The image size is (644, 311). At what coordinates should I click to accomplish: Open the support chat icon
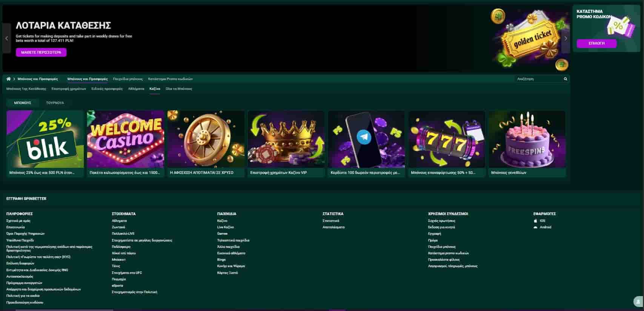click(x=638, y=302)
